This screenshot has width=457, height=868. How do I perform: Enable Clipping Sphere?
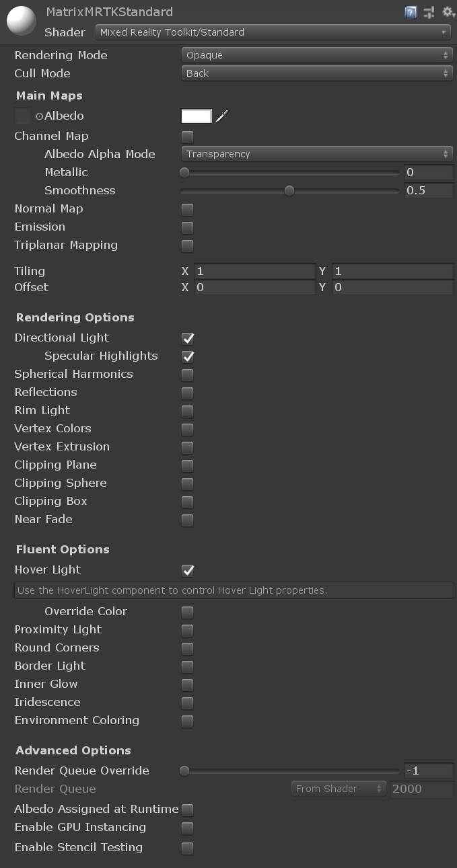tap(186, 483)
